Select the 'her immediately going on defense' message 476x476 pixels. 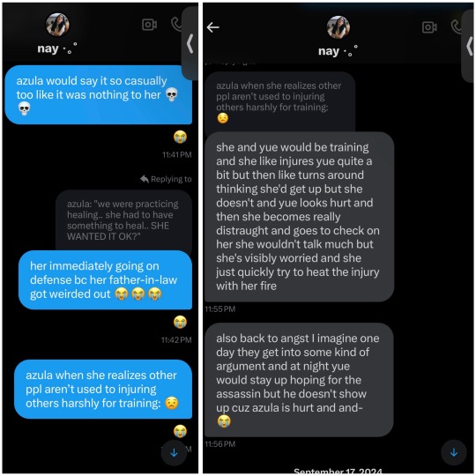coord(105,280)
